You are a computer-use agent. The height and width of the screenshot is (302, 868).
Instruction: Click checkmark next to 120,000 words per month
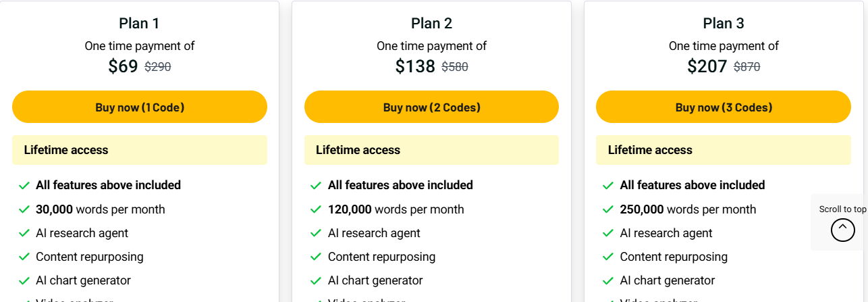coord(316,209)
